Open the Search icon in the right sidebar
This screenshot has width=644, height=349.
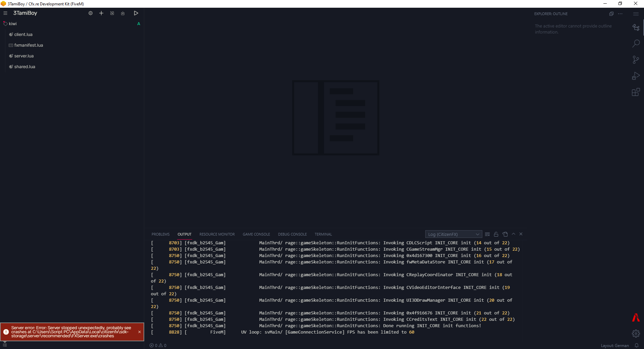(636, 43)
